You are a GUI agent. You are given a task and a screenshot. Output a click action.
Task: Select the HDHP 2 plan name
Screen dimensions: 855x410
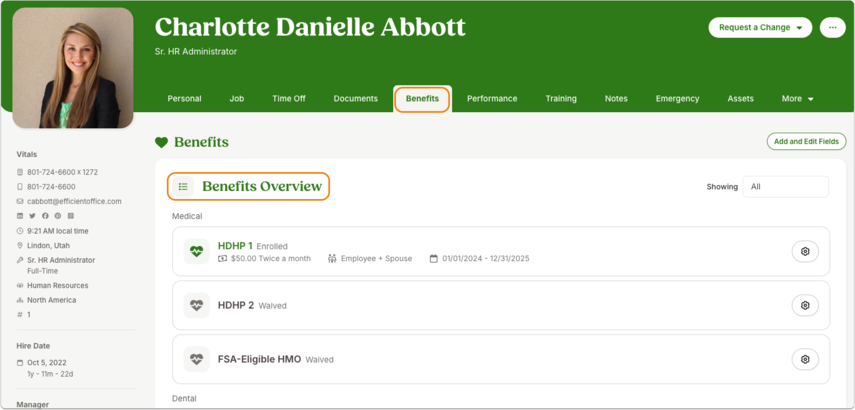pos(236,305)
